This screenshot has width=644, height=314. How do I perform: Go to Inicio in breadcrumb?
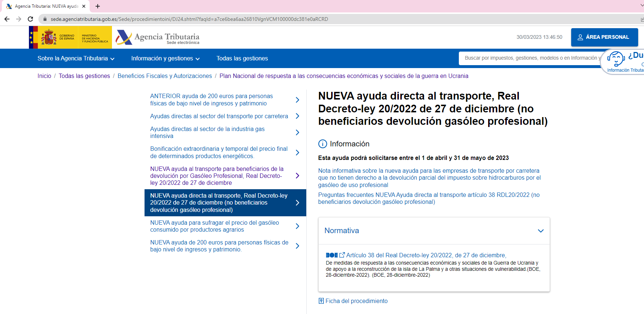pos(44,76)
